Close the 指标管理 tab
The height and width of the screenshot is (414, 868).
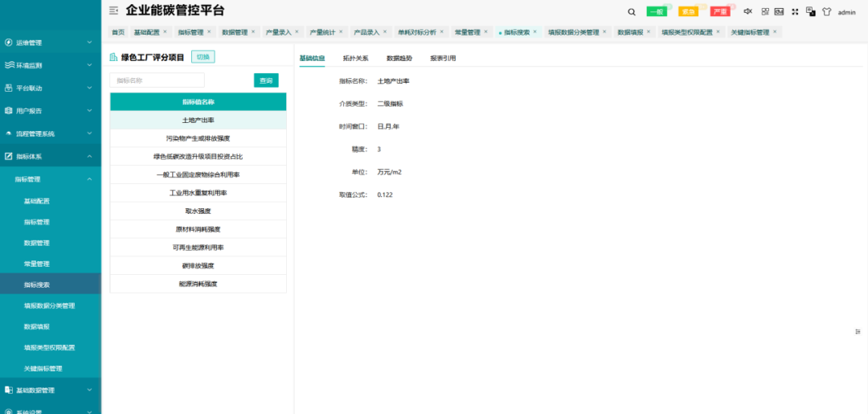coord(209,31)
